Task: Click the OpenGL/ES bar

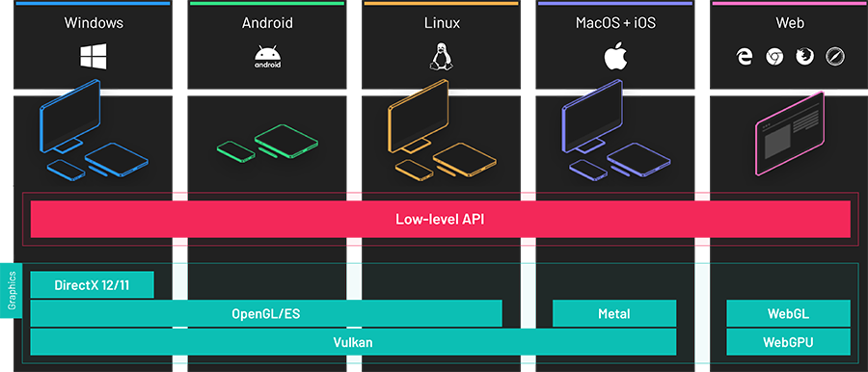Action: tap(266, 313)
